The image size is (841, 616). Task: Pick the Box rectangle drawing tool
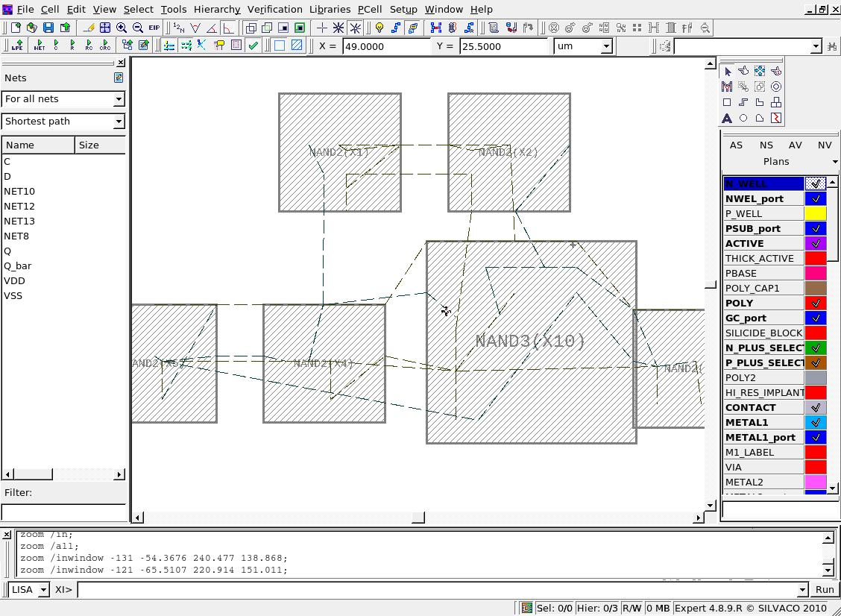[x=727, y=102]
